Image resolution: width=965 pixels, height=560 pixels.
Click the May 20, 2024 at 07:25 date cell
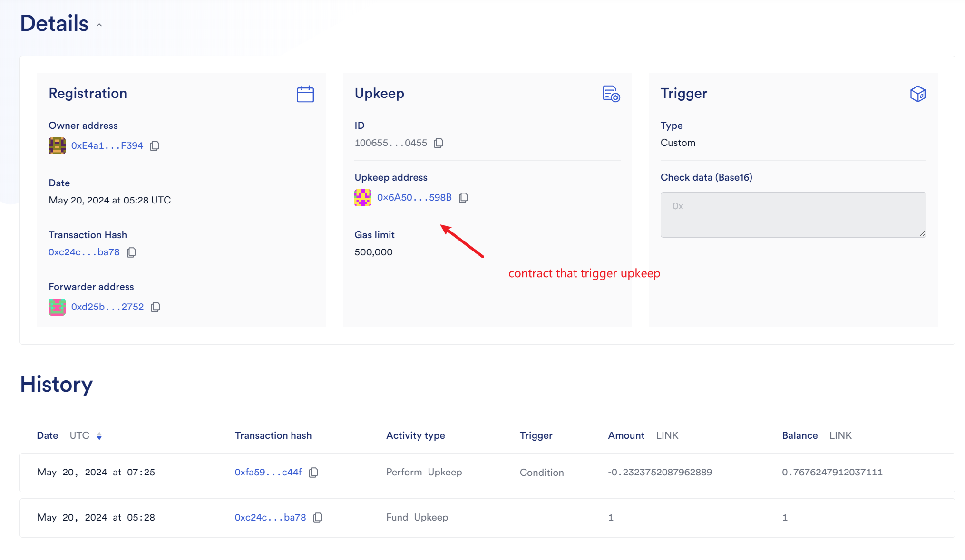[x=96, y=473]
